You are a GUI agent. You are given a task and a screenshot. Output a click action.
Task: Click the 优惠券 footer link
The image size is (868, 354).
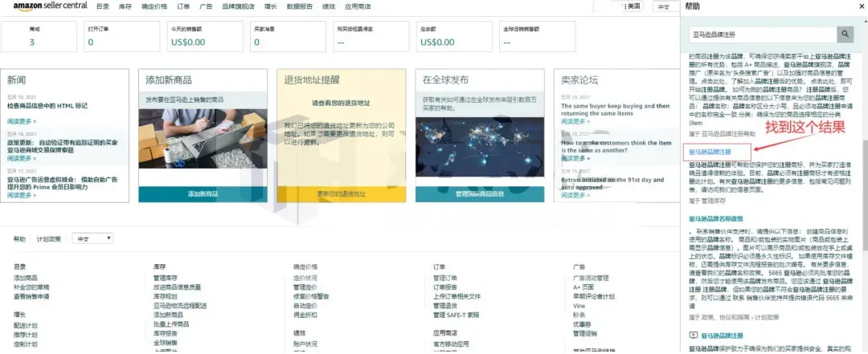pyautogui.click(x=582, y=324)
